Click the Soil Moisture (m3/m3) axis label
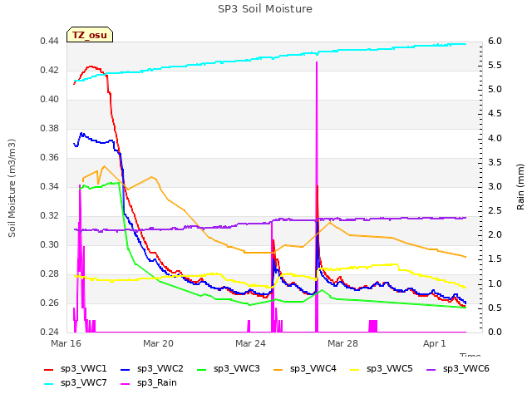 click(12, 188)
